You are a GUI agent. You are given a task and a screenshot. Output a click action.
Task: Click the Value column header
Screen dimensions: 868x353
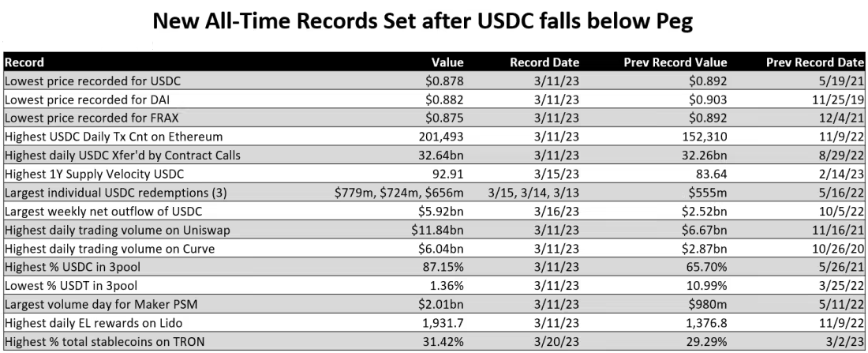(x=447, y=62)
